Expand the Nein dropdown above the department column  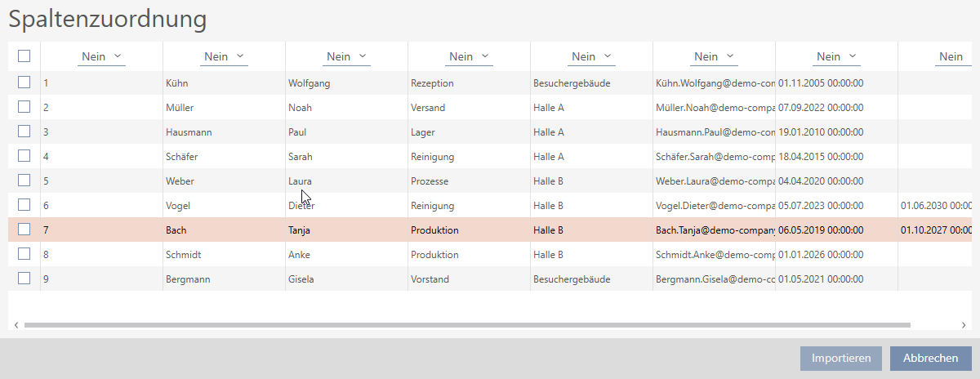[x=469, y=56]
